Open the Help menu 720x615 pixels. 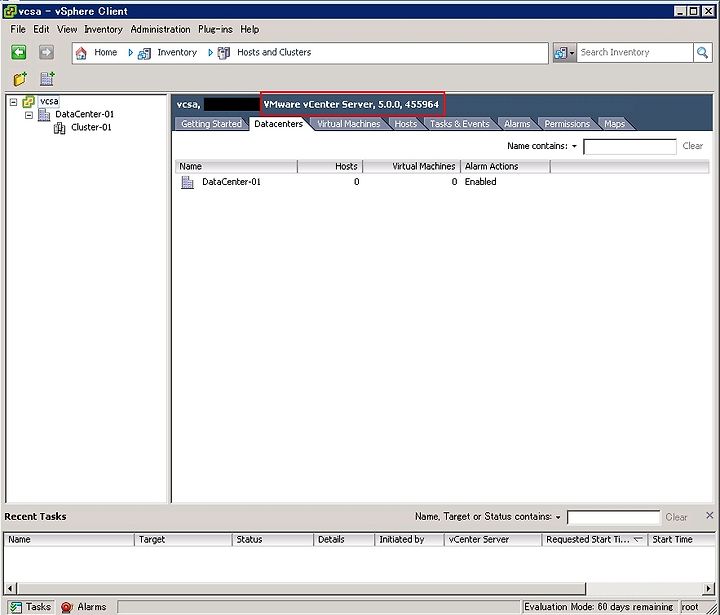[249, 29]
